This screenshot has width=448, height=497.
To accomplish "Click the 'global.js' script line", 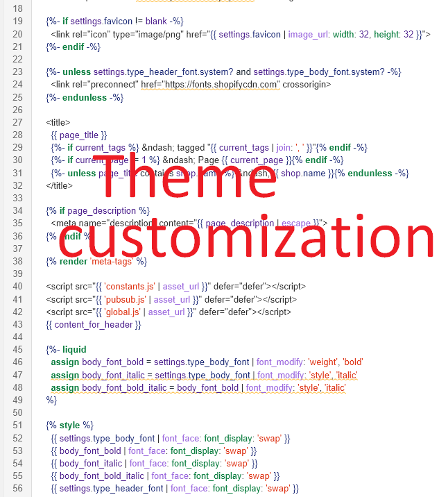I will click(169, 312).
